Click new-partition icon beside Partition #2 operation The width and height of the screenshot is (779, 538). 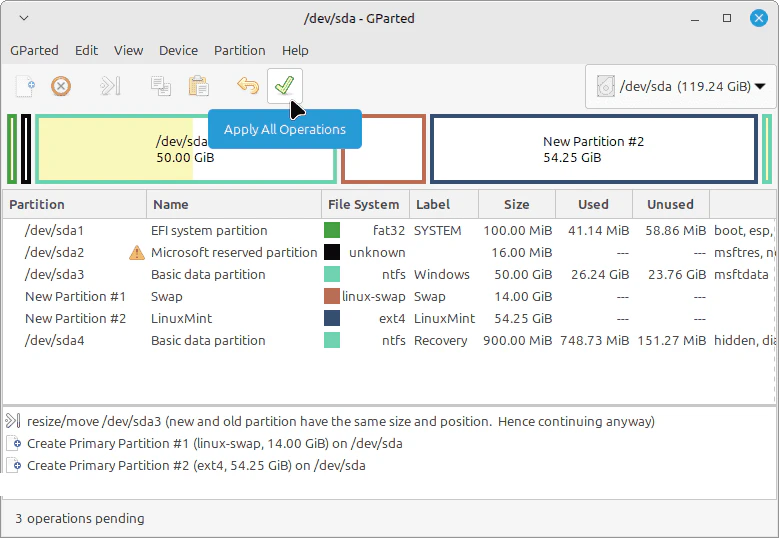(x=13, y=465)
